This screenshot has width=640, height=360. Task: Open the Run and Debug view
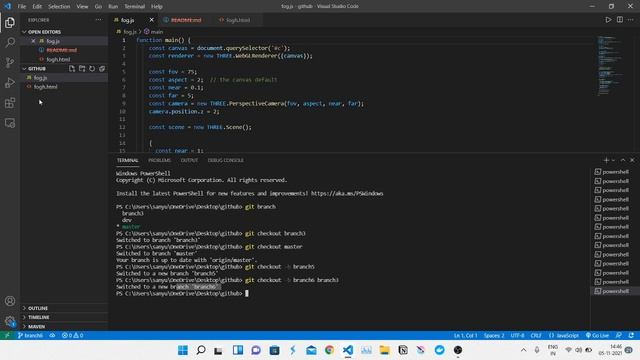(x=10, y=82)
